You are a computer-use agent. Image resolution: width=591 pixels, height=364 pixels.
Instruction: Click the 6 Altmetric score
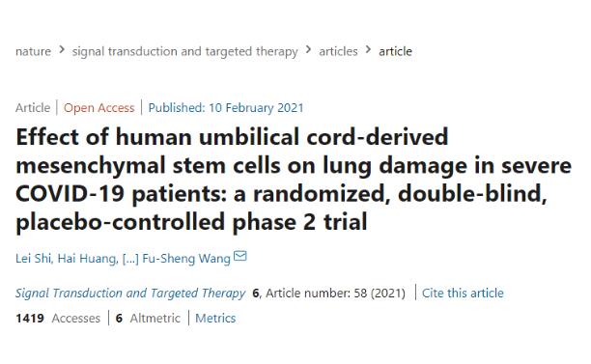pos(148,319)
